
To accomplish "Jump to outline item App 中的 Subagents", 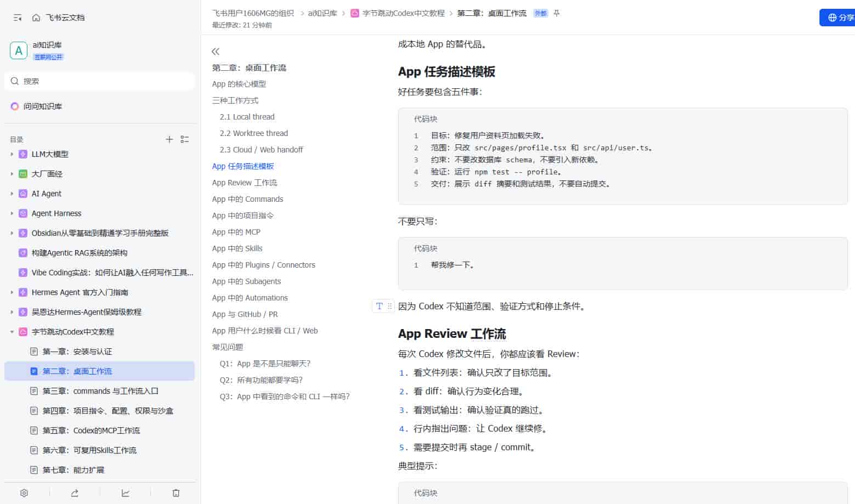I will [247, 281].
